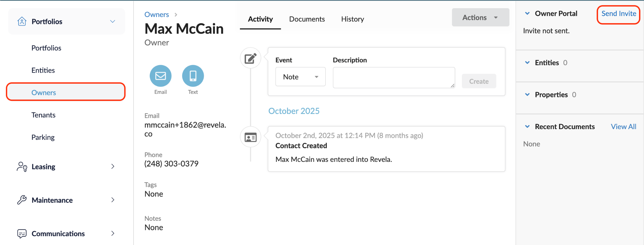Click the Text phone icon
This screenshot has width=644, height=245.
[193, 76]
